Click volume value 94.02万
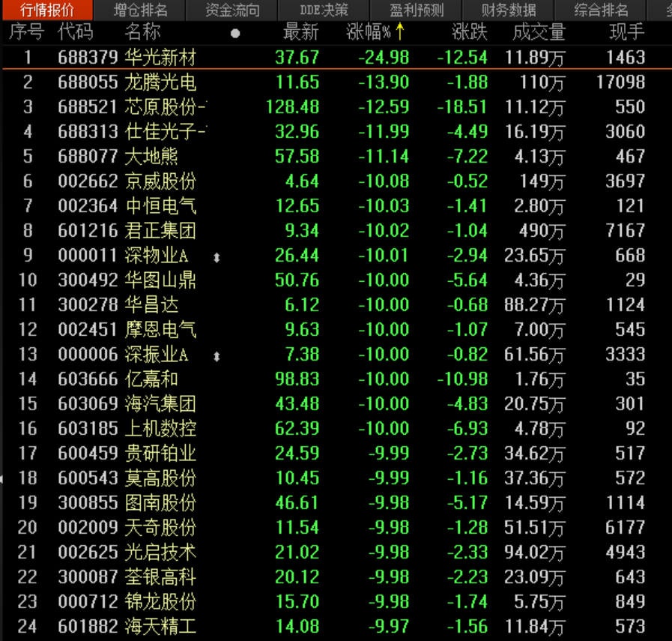 point(535,553)
